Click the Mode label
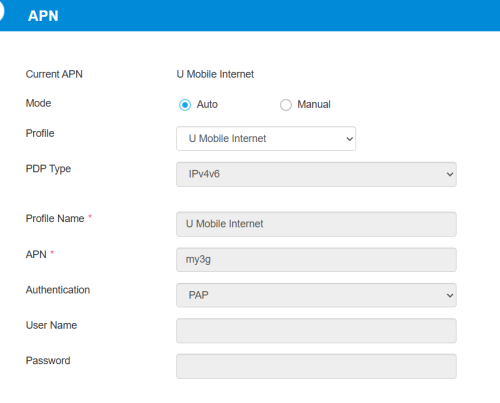This screenshot has width=500, height=403. 38,103
